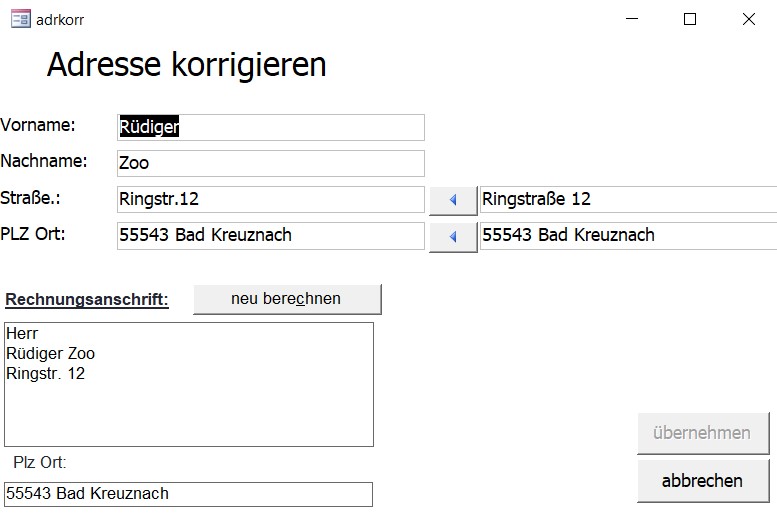
Task: Click the 'Vorname:' label
Action: [38, 125]
